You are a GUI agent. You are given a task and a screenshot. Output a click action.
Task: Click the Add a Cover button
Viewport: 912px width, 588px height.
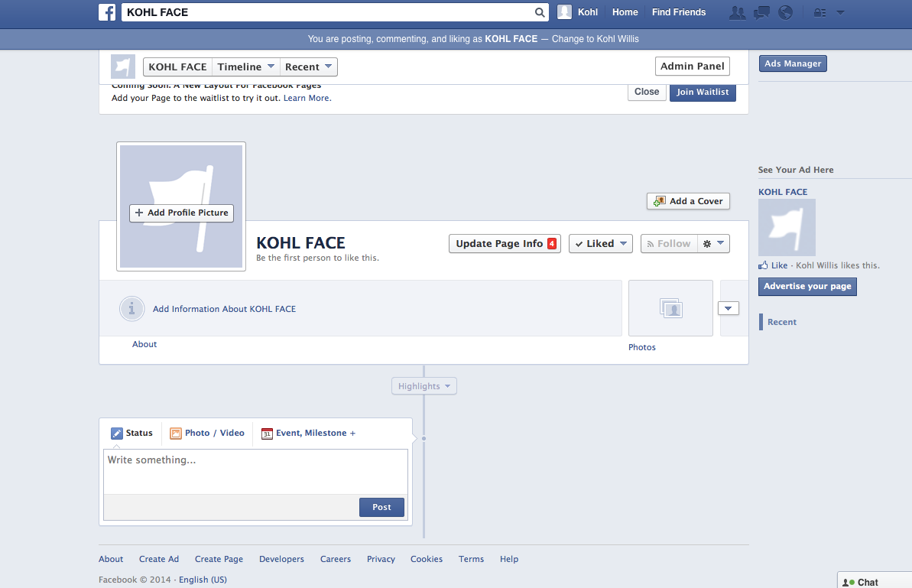click(x=688, y=201)
